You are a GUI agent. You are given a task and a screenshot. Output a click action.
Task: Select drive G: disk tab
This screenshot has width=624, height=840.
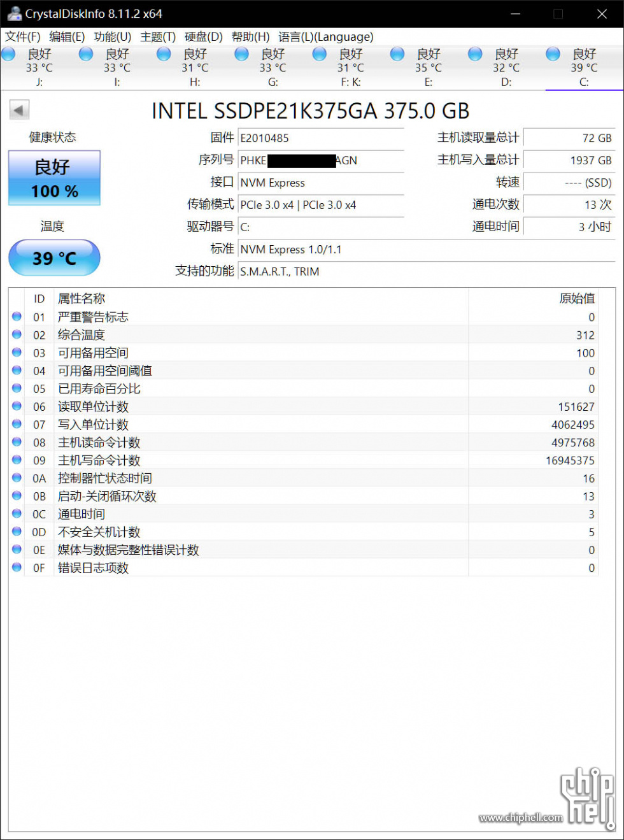point(272,68)
